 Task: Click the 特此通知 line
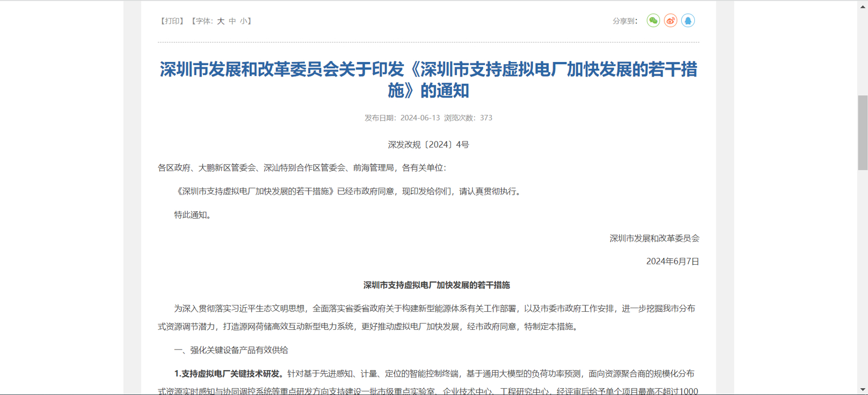coord(193,215)
